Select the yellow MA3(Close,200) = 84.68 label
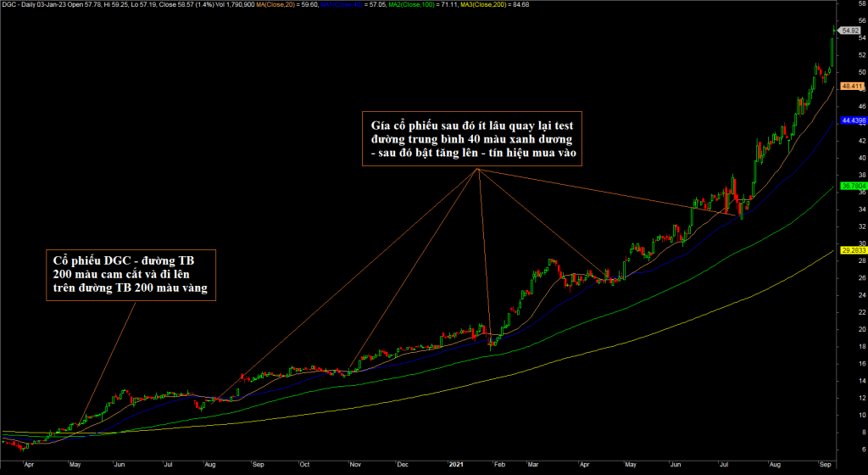This screenshot has height=475, width=868. point(495,4)
